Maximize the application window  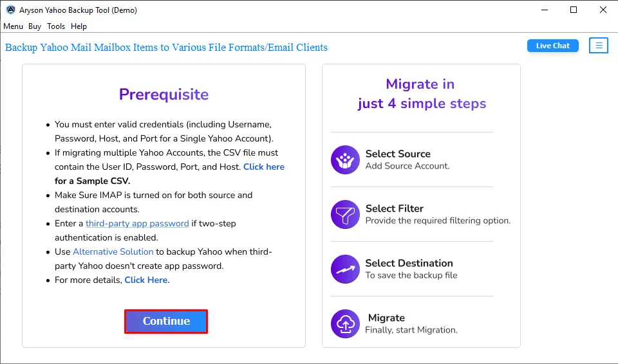click(x=574, y=10)
